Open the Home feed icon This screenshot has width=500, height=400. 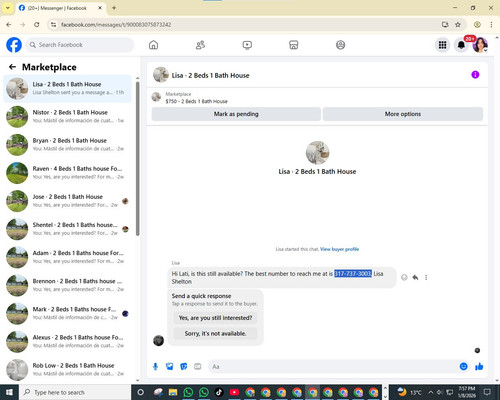tap(153, 45)
